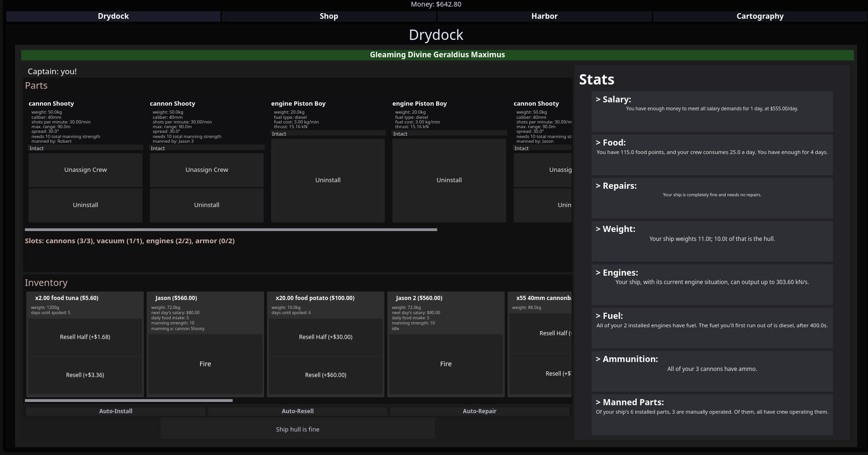868x455 pixels.
Task: Click the Auto-Resell button
Action: 297,411
